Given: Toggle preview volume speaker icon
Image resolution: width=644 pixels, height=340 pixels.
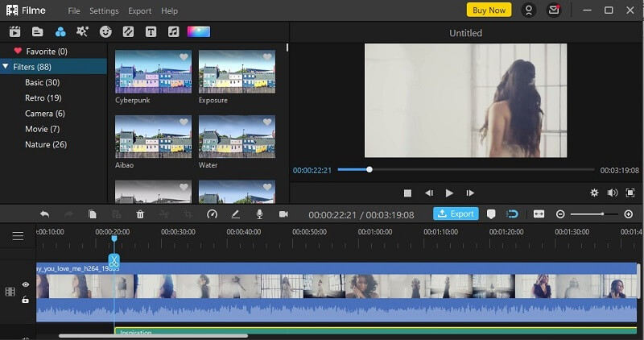Looking at the screenshot, I should pyautogui.click(x=613, y=193).
